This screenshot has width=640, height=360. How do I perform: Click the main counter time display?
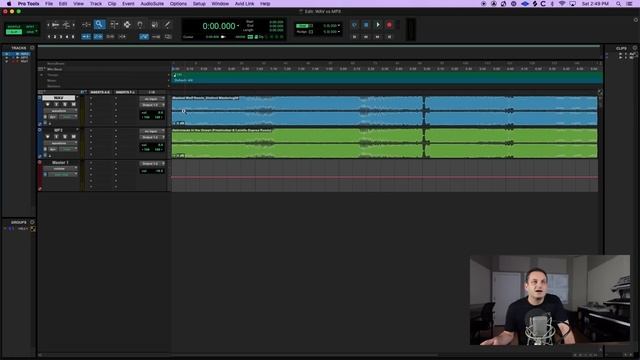coord(219,26)
